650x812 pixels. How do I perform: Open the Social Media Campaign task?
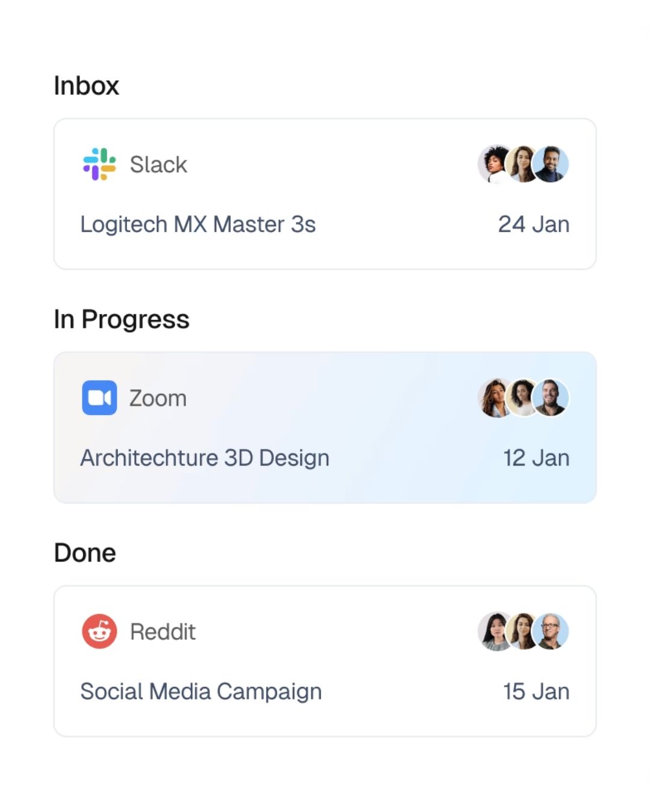point(201,692)
